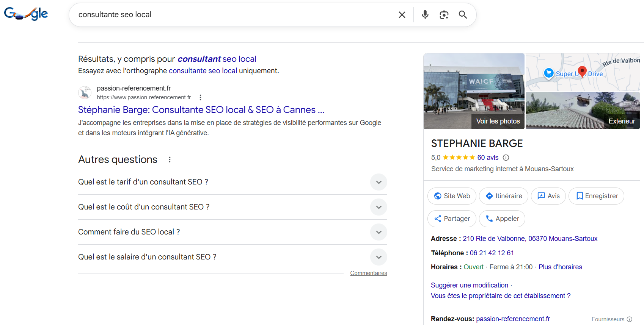Click the Super U Drive shopping cart map icon

point(549,73)
